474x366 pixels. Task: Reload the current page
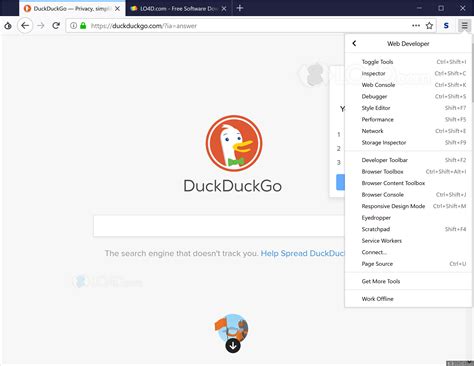pyautogui.click(x=56, y=26)
